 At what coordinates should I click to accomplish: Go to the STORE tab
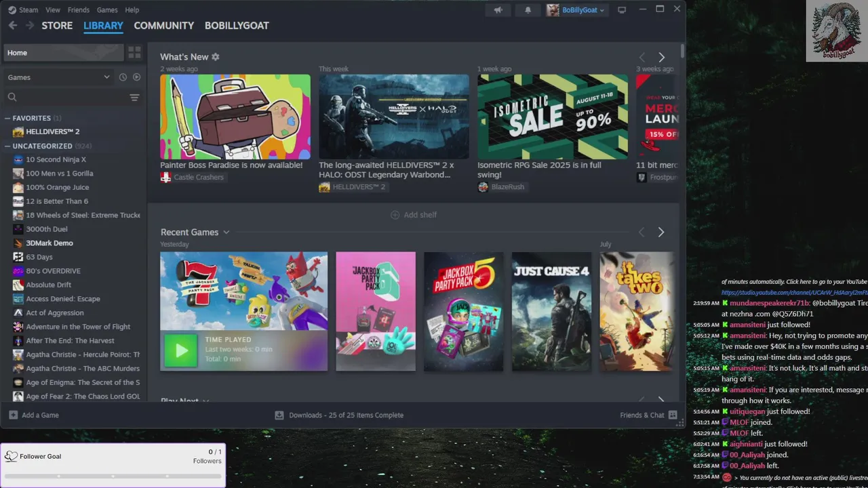click(x=57, y=26)
